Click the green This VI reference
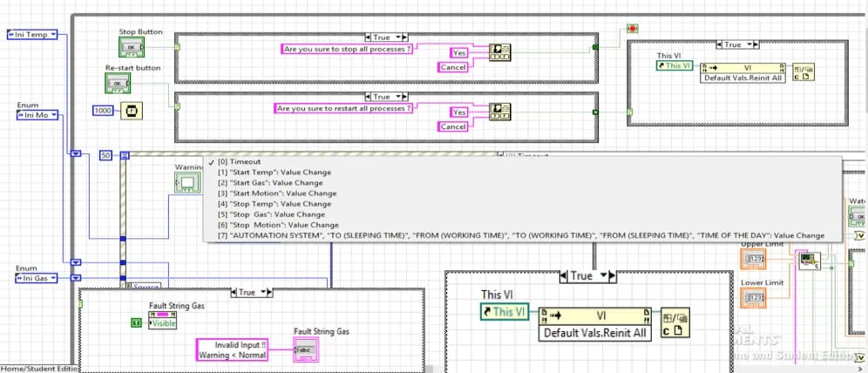868x373 pixels. tap(504, 311)
